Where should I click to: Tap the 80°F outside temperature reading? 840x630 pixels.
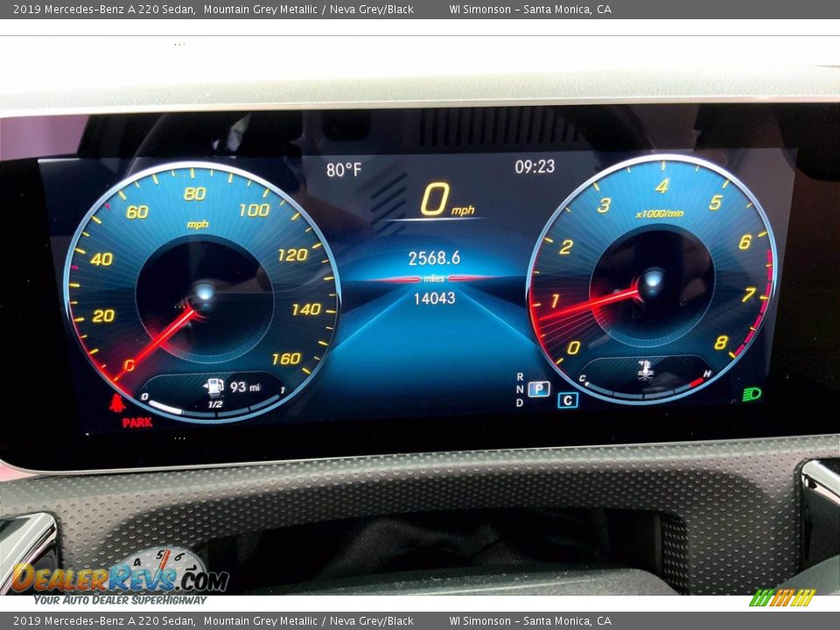(344, 170)
